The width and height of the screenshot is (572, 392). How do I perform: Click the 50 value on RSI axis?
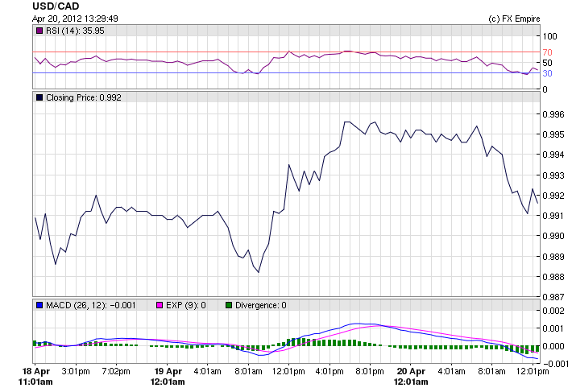coord(547,63)
